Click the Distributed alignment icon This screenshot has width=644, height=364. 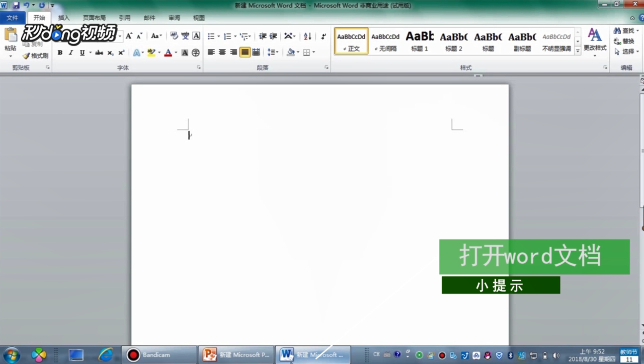point(256,52)
